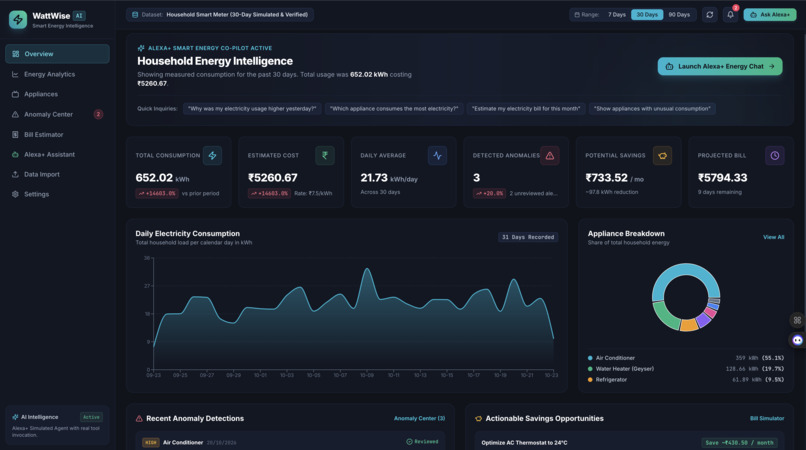The width and height of the screenshot is (806, 450).
Task: Open the Anomaly Center section
Action: 57,114
